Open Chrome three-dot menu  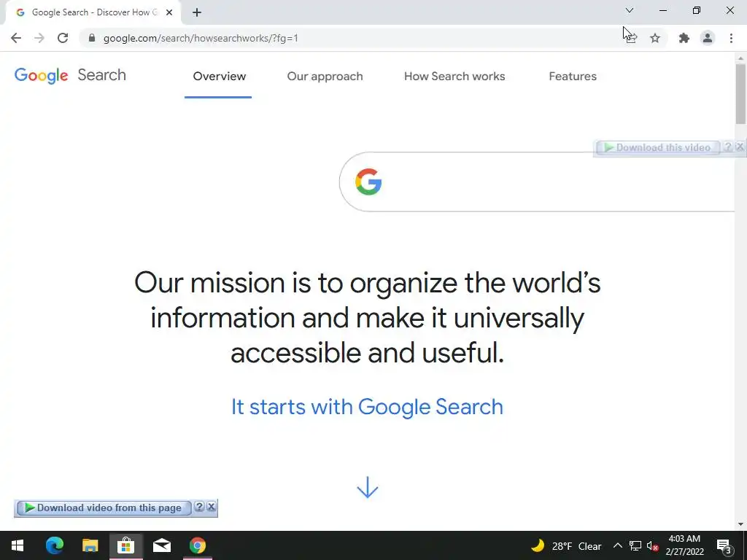tap(731, 38)
